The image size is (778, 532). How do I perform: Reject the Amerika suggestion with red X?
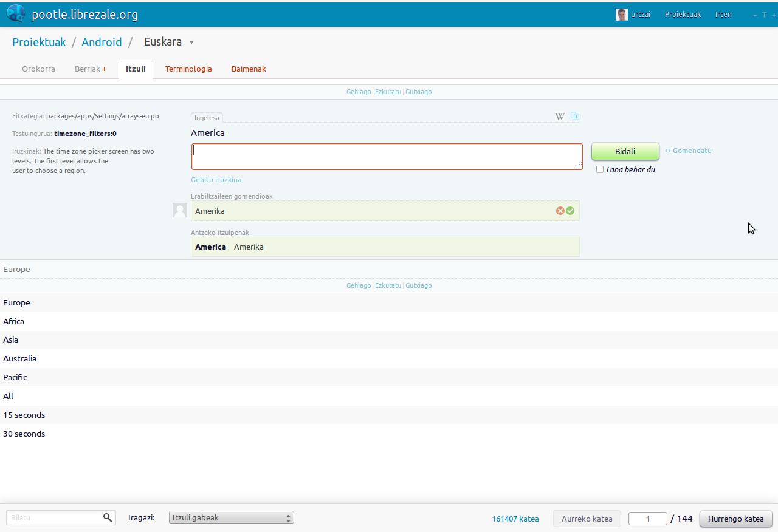pyautogui.click(x=560, y=211)
